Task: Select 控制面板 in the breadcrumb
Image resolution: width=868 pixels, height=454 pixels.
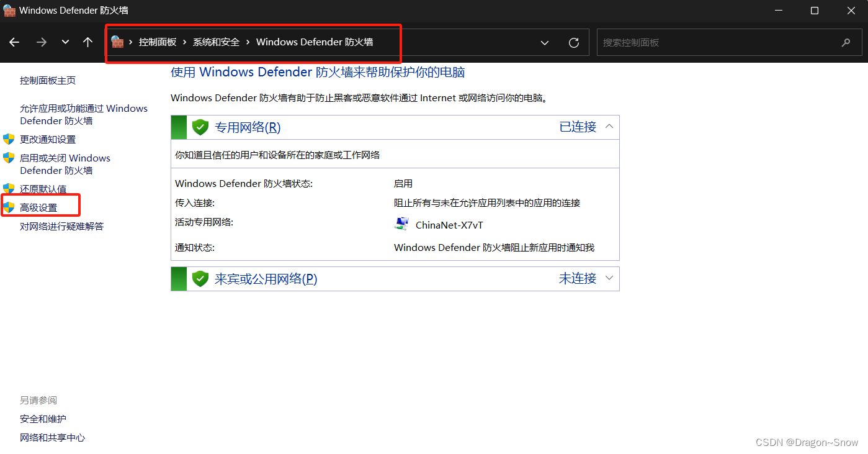Action: (158, 42)
